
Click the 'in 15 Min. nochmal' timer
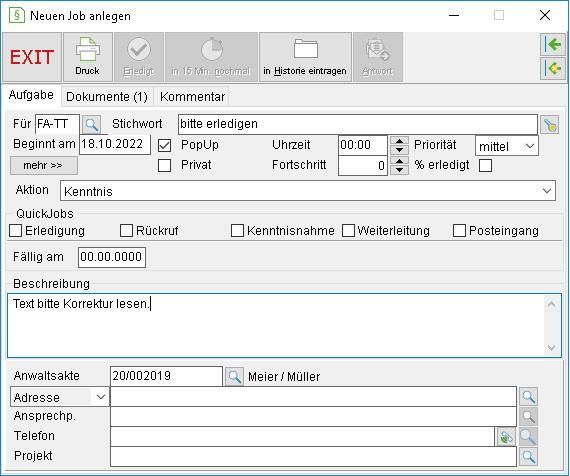point(211,57)
